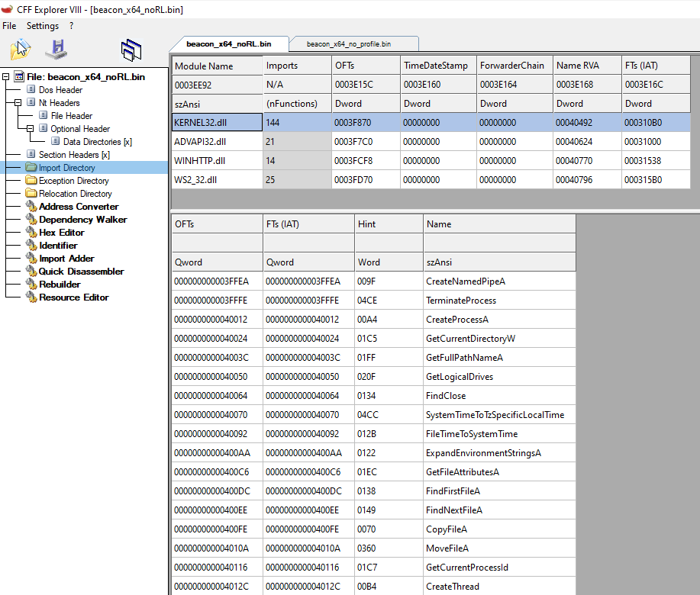Select the KERNEL32.dll module row
This screenshot has height=595, width=700.
431,122
